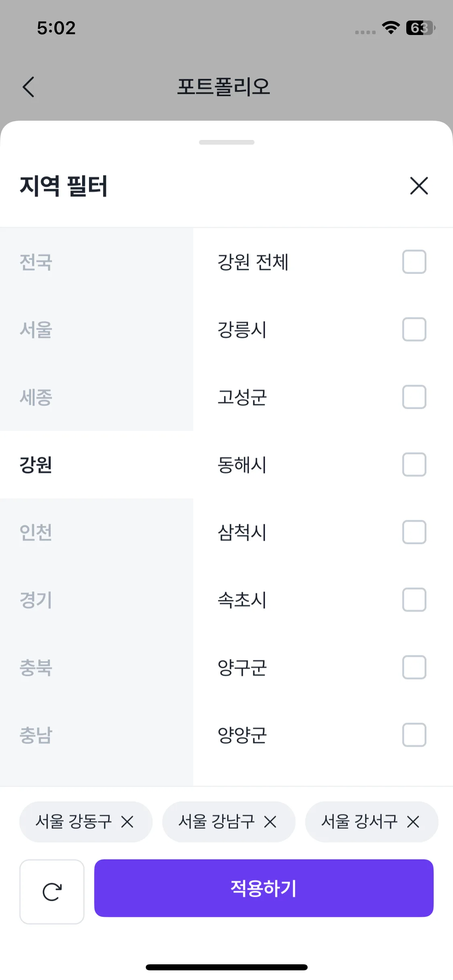
Task: Select 서울 in the region list
Action: tap(36, 330)
